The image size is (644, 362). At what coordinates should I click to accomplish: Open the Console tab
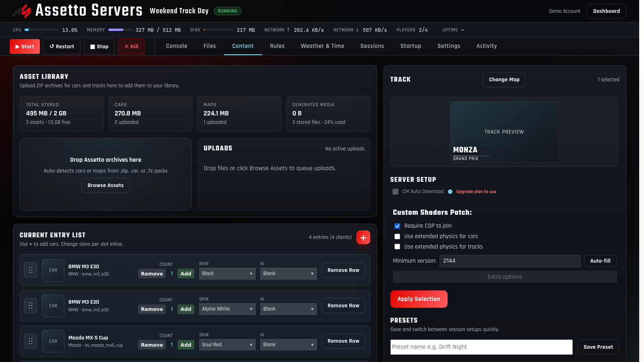[x=177, y=46]
